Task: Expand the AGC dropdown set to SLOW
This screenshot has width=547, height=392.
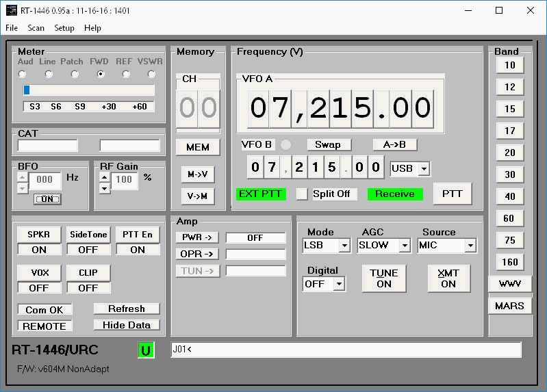Action: point(404,246)
